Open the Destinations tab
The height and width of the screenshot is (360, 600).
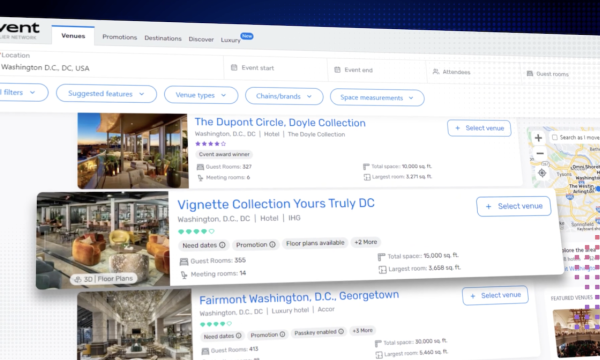(x=163, y=38)
